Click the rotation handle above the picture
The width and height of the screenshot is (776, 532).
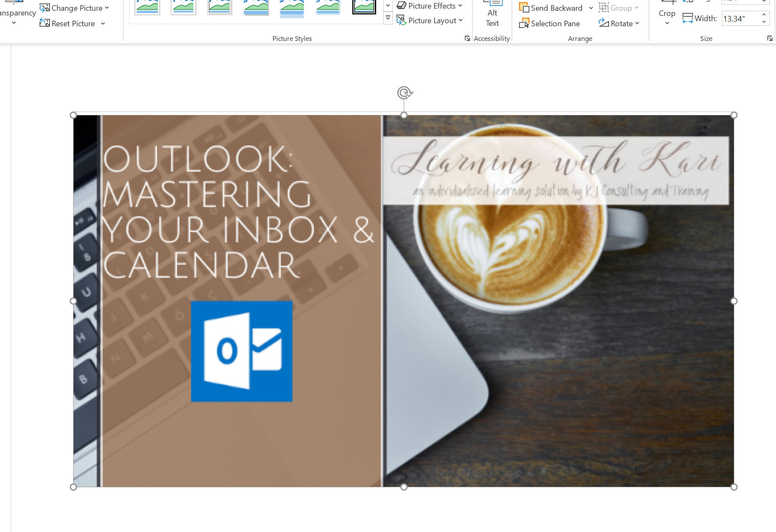tap(404, 93)
